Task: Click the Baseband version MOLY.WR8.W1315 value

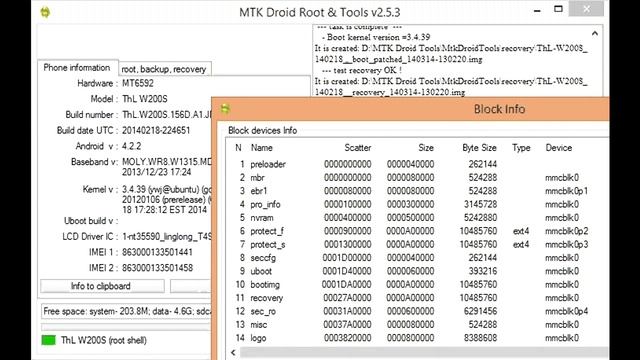Action: [167, 162]
